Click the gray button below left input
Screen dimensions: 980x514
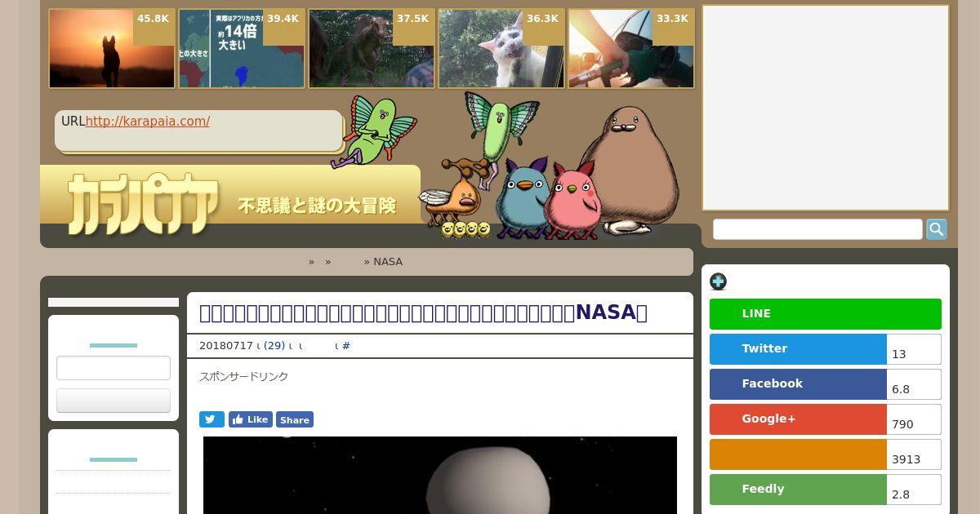click(114, 401)
